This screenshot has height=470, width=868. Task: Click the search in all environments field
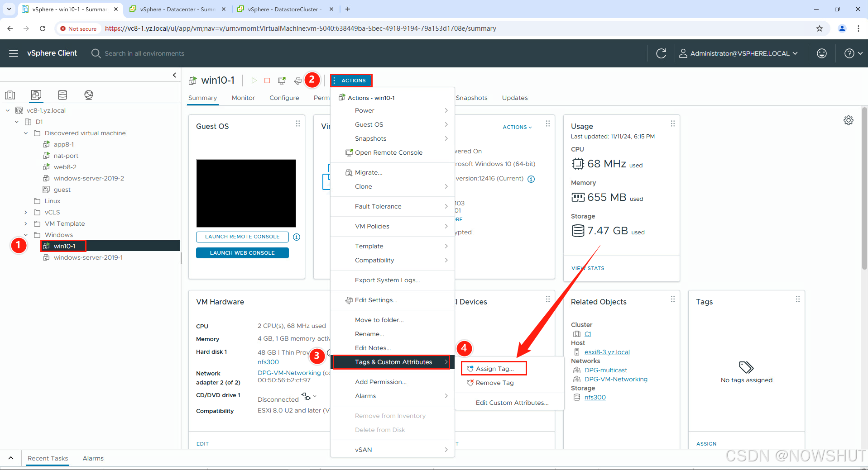[144, 53]
